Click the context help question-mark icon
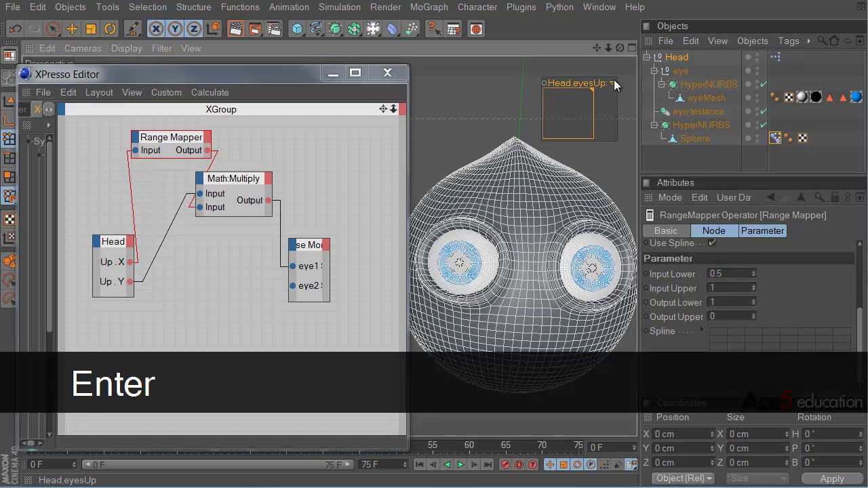 click(434, 29)
